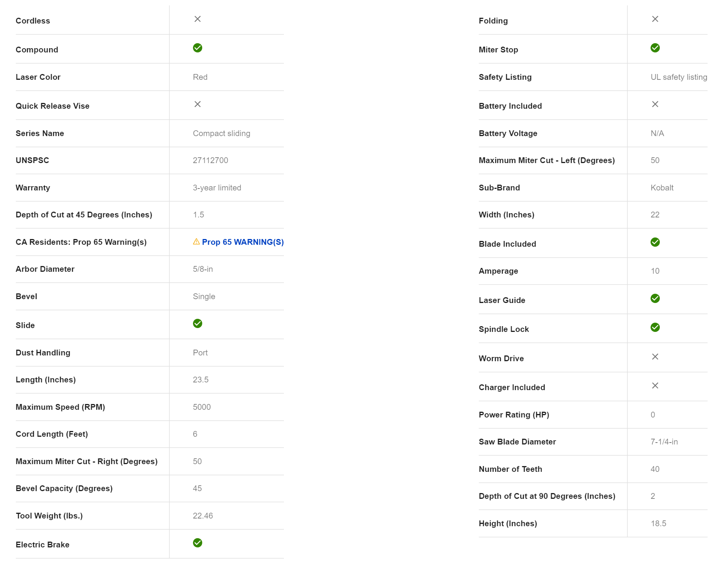Click the green checkmark next to Slide
Screen dimensions: 728x574
pos(198,323)
